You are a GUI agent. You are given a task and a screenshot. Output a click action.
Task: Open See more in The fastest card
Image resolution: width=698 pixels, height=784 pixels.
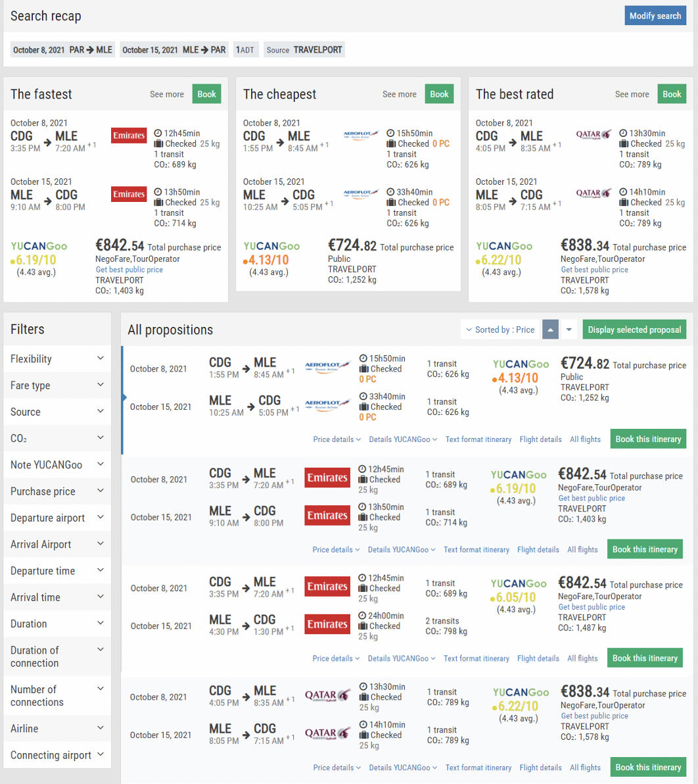(167, 94)
